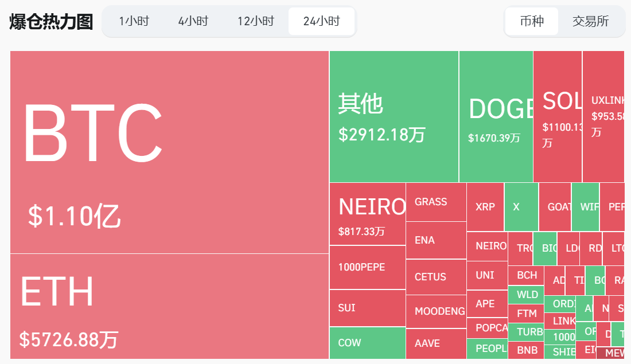The image size is (631, 364).
Task: Select the 1000PEPE tile
Action: 367,267
